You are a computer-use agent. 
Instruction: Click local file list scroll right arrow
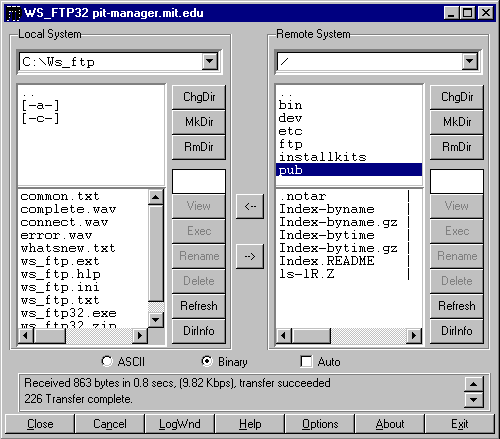pos(140,335)
